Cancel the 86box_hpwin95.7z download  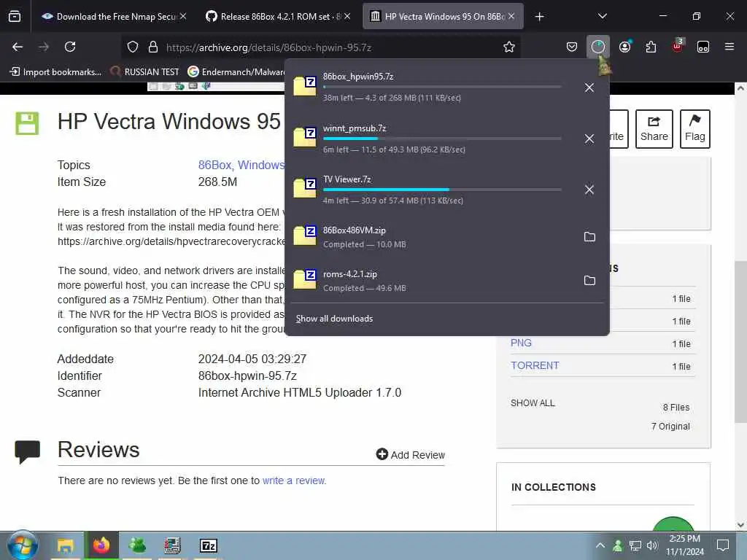point(589,87)
